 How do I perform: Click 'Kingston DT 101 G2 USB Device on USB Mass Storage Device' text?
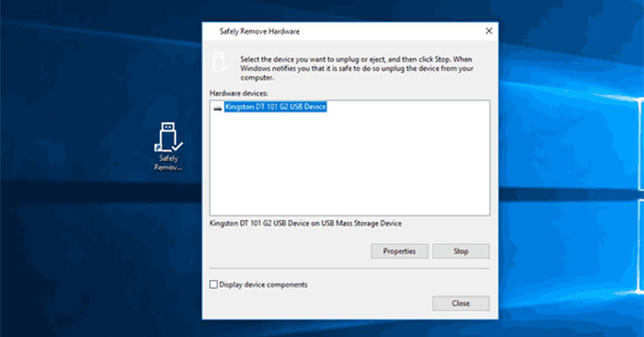point(305,223)
